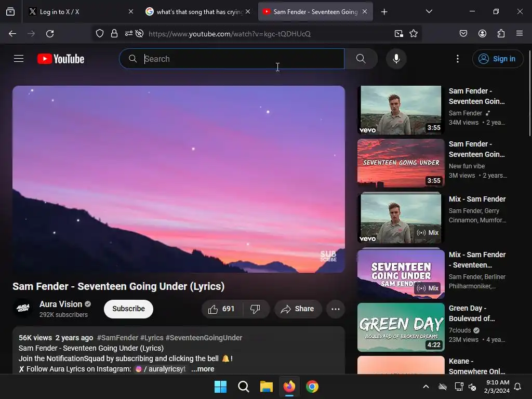
Task: Open the tracking protection shield icon
Action: click(x=99, y=34)
